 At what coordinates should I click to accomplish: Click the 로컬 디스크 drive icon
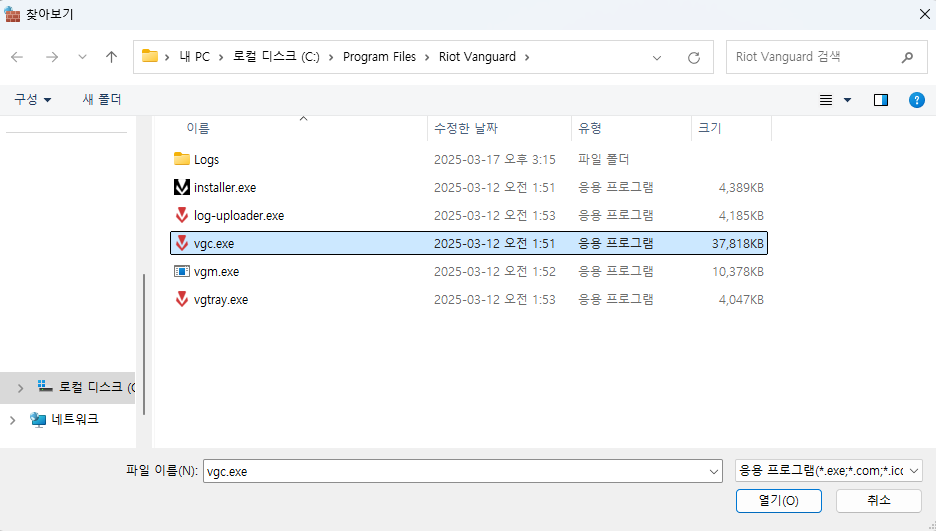[45, 387]
